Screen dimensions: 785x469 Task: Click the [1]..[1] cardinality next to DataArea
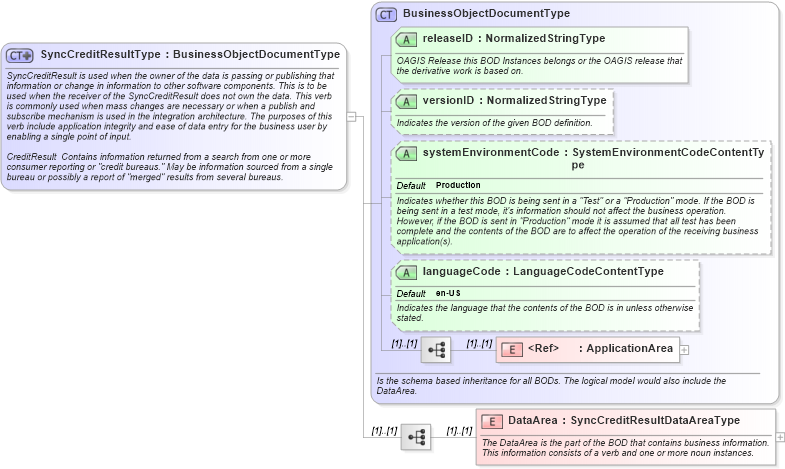pos(460,431)
